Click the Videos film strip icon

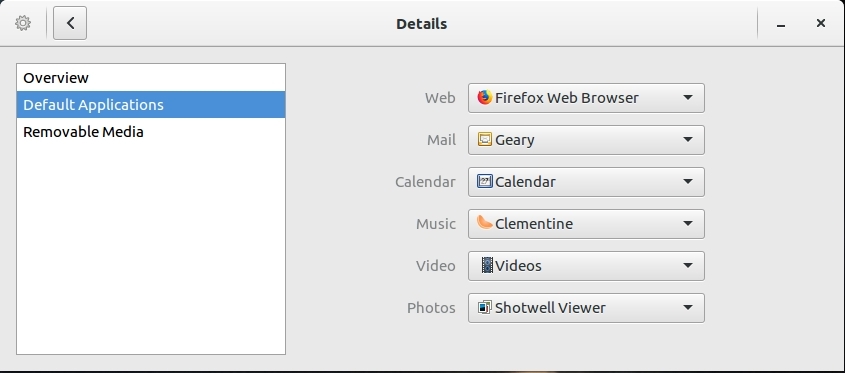tap(487, 265)
